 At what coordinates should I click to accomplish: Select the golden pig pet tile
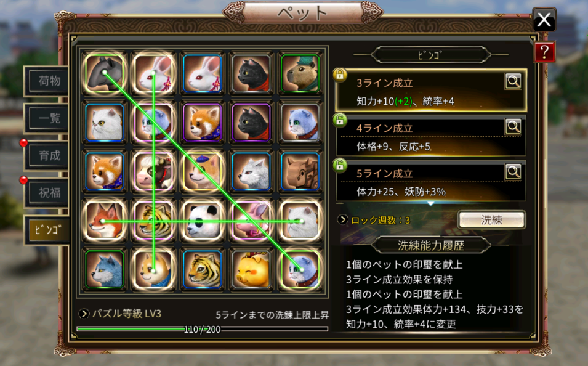251,269
